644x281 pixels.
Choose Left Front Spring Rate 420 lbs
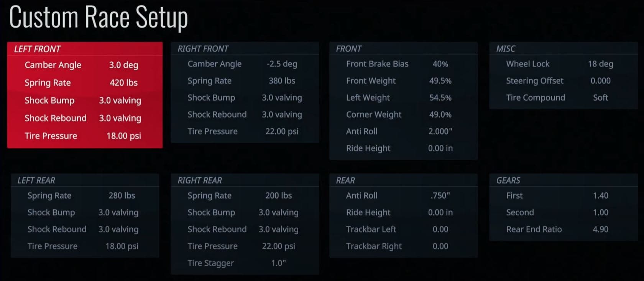coord(85,83)
